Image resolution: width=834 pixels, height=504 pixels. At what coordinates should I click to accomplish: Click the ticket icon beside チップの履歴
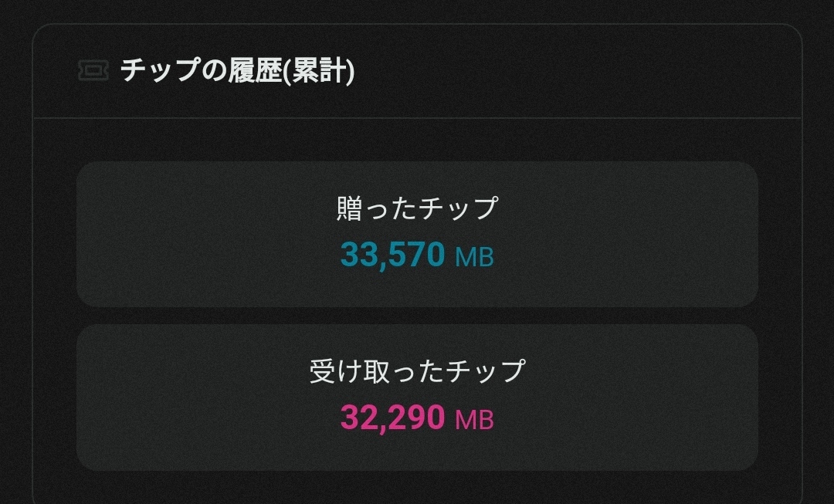93,71
